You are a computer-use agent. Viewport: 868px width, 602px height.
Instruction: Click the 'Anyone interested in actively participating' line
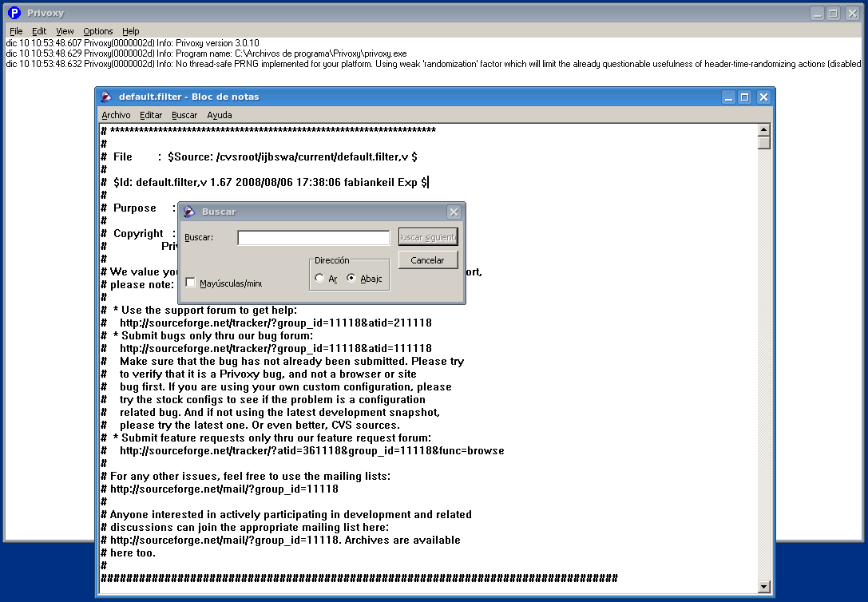pos(286,515)
